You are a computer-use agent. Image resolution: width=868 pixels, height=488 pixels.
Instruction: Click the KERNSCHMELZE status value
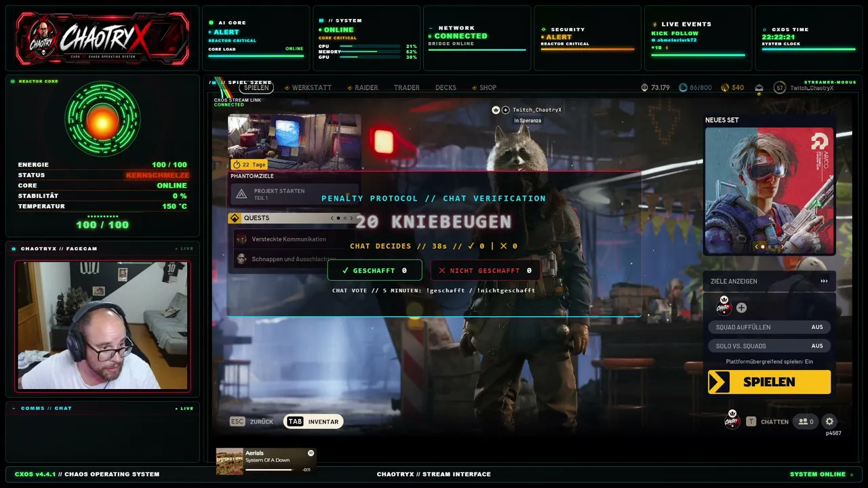(157, 175)
